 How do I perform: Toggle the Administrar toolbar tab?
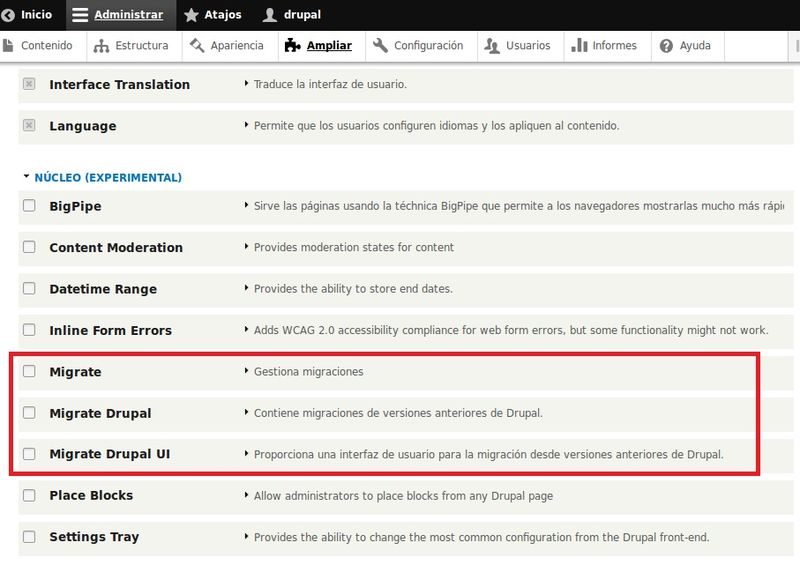coord(121,15)
